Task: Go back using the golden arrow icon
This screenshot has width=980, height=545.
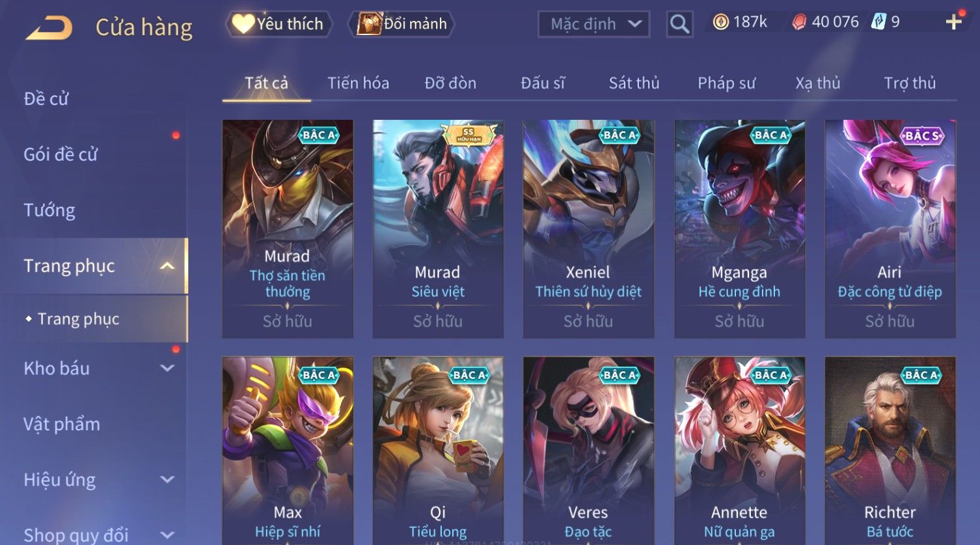Action: point(49,27)
